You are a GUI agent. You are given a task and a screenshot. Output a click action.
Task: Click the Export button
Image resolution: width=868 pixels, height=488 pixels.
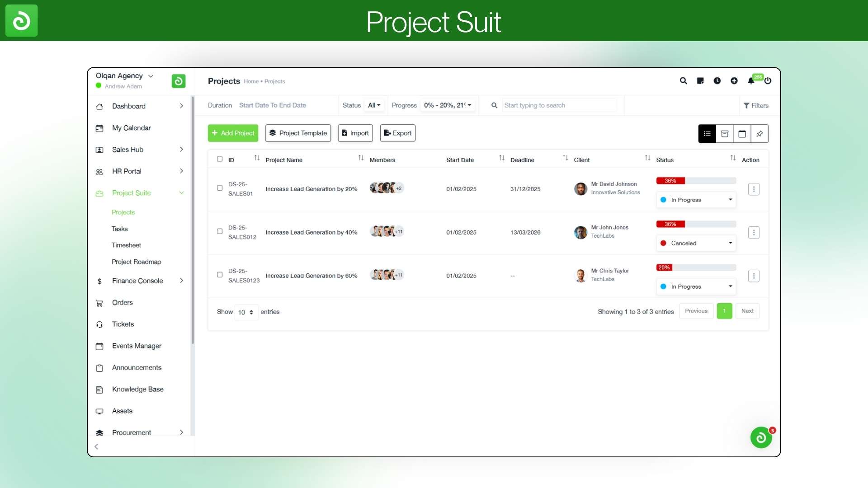pyautogui.click(x=397, y=133)
